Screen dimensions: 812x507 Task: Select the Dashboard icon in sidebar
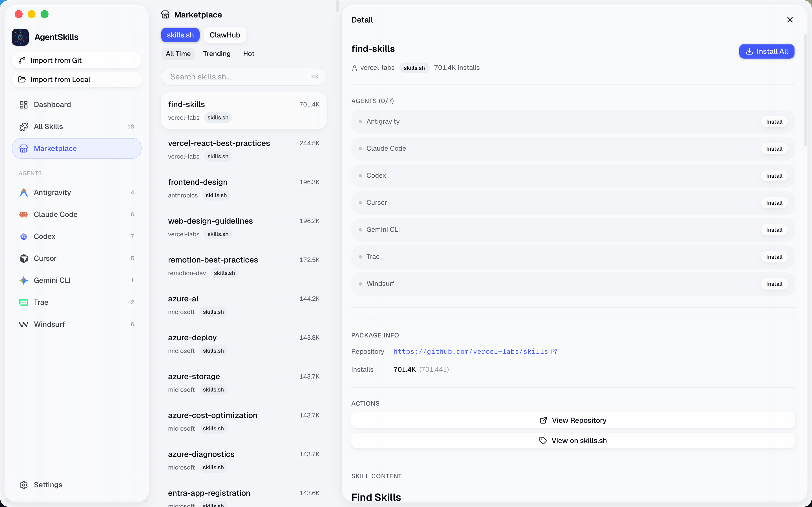[x=23, y=104]
